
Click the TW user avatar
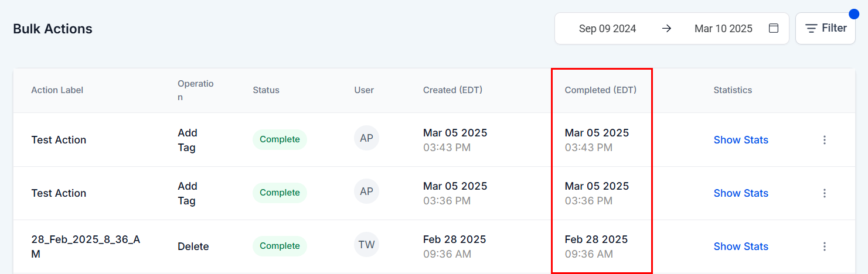coord(366,245)
